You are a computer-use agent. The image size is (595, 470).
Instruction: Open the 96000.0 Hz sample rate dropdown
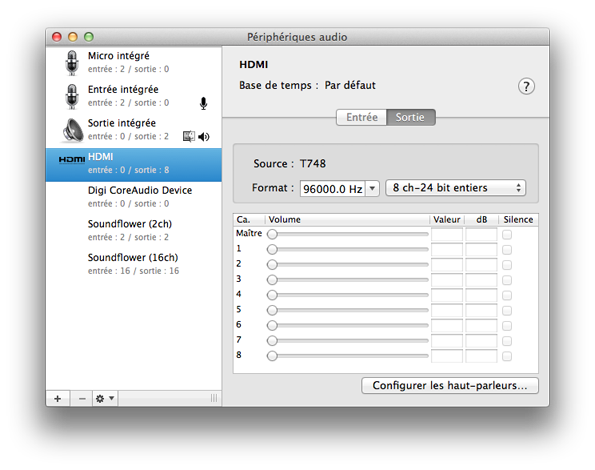(372, 189)
